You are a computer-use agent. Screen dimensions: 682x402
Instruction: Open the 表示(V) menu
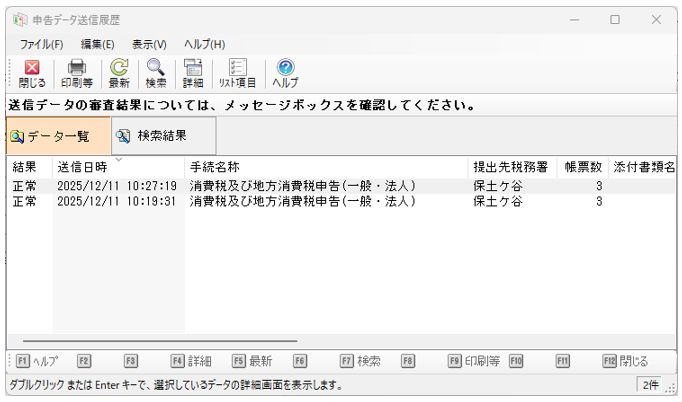pyautogui.click(x=149, y=44)
